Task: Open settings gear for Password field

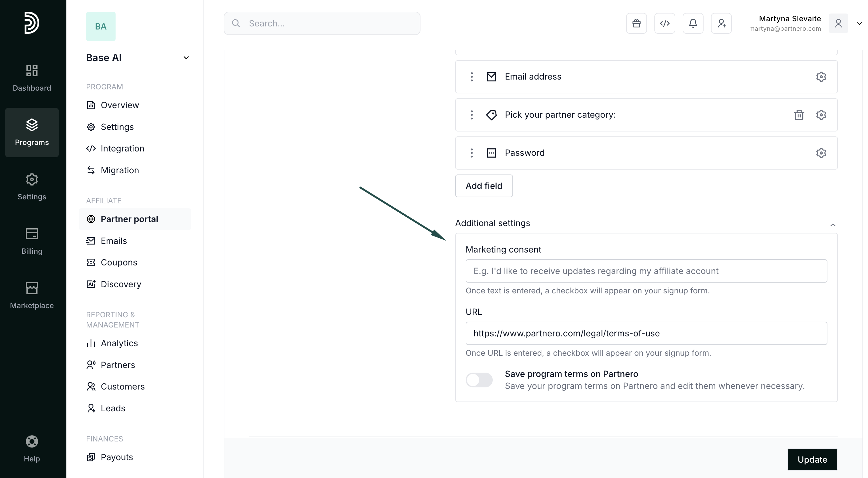Action: 821,153
